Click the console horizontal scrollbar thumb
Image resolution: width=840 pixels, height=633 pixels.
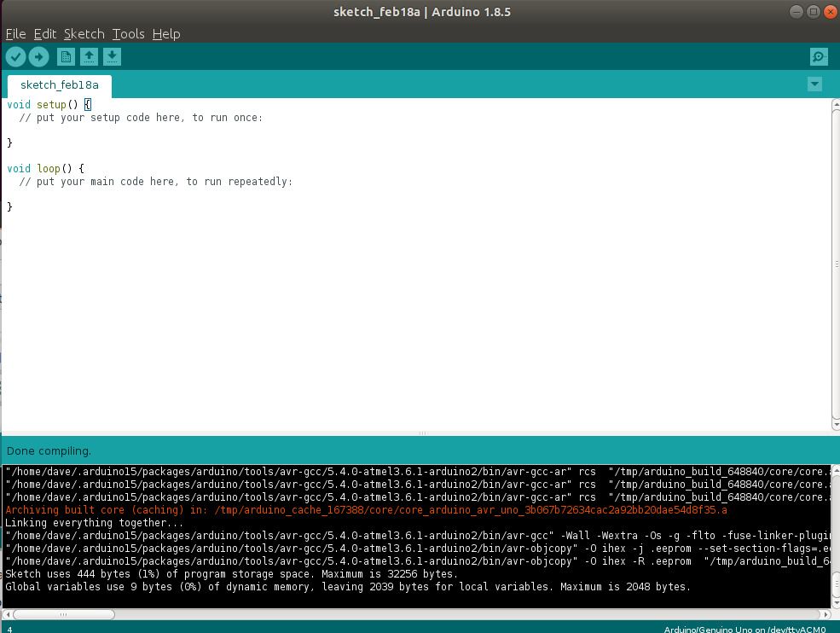(x=64, y=614)
